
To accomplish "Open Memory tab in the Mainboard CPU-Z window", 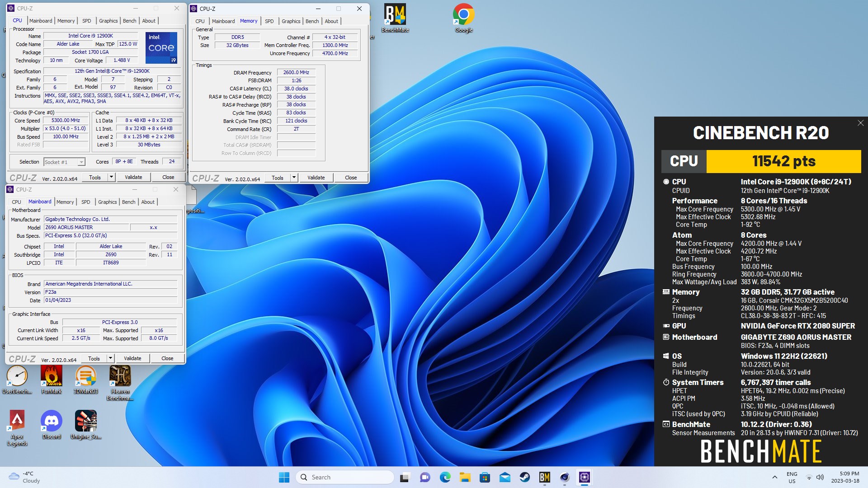I will 65,202.
